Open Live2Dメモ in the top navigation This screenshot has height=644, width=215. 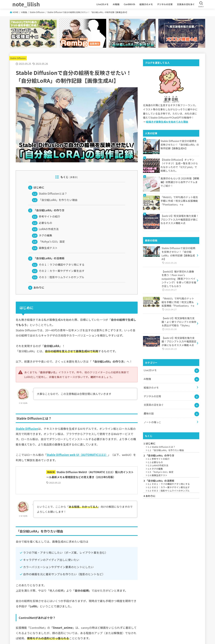[x=102, y=4]
